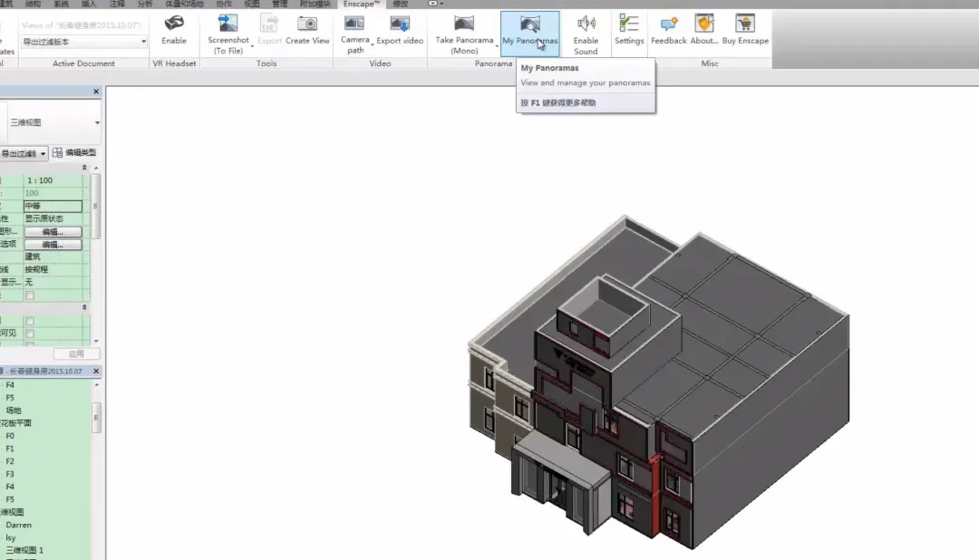This screenshot has height=560, width=979.
Task: Click the first 编辑... button in properties
Action: coord(53,232)
